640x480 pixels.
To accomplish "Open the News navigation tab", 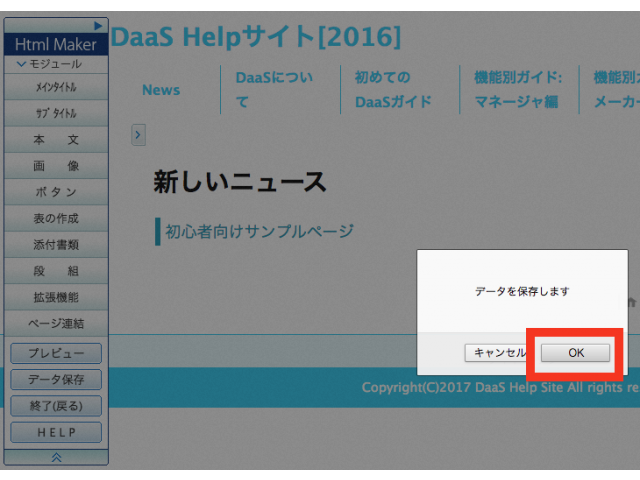I will coord(161,90).
